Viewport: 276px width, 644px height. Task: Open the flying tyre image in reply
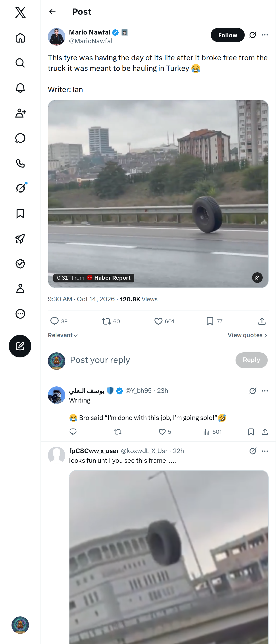pos(169,557)
